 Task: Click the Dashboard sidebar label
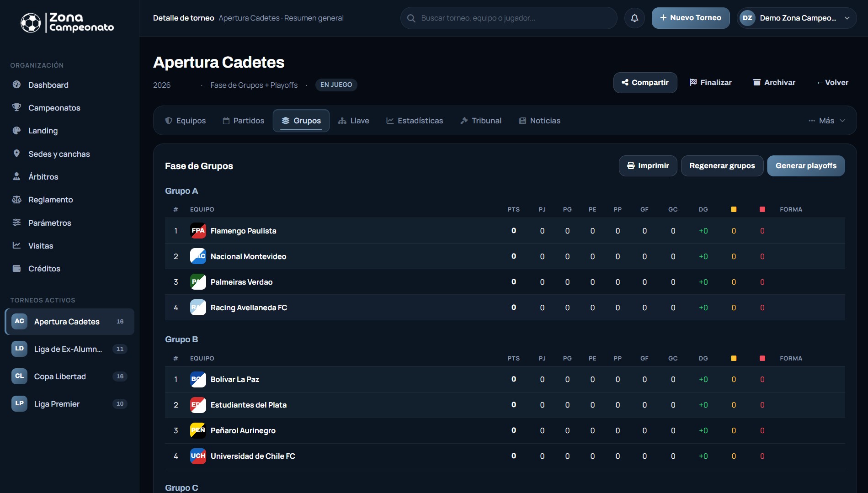(x=48, y=85)
